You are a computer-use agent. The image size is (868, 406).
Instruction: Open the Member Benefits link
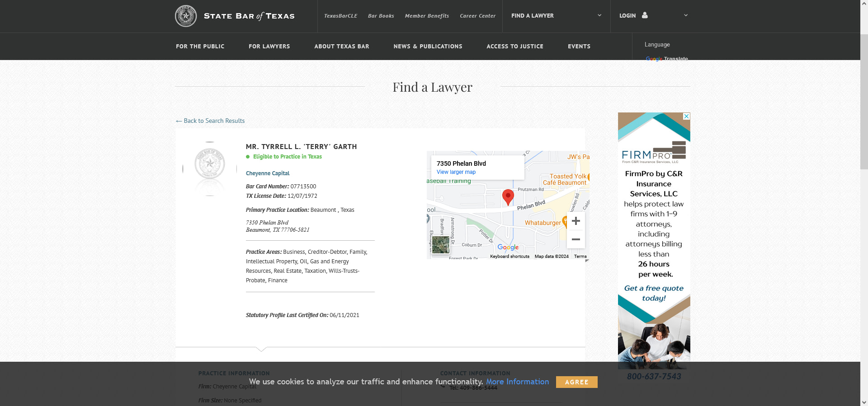427,16
